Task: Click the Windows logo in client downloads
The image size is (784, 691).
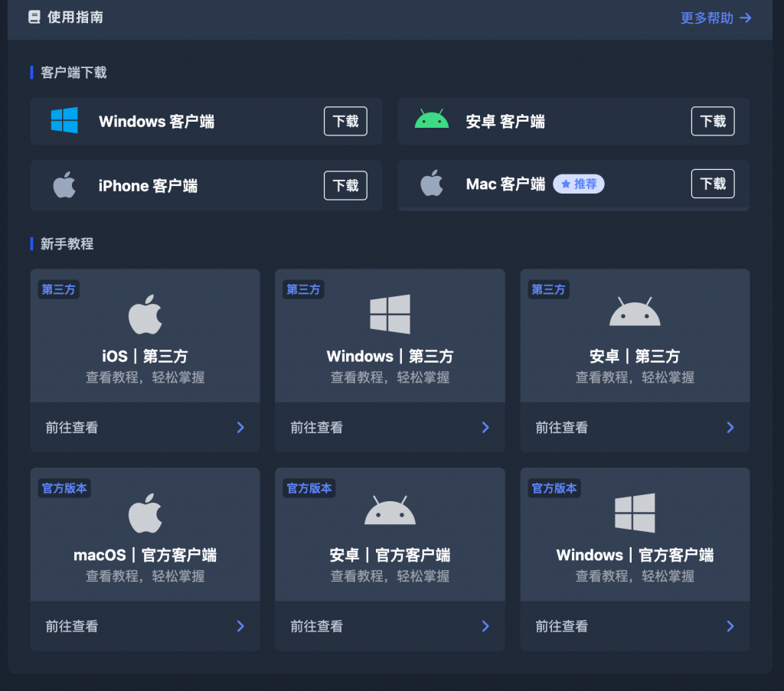Action: [x=64, y=121]
